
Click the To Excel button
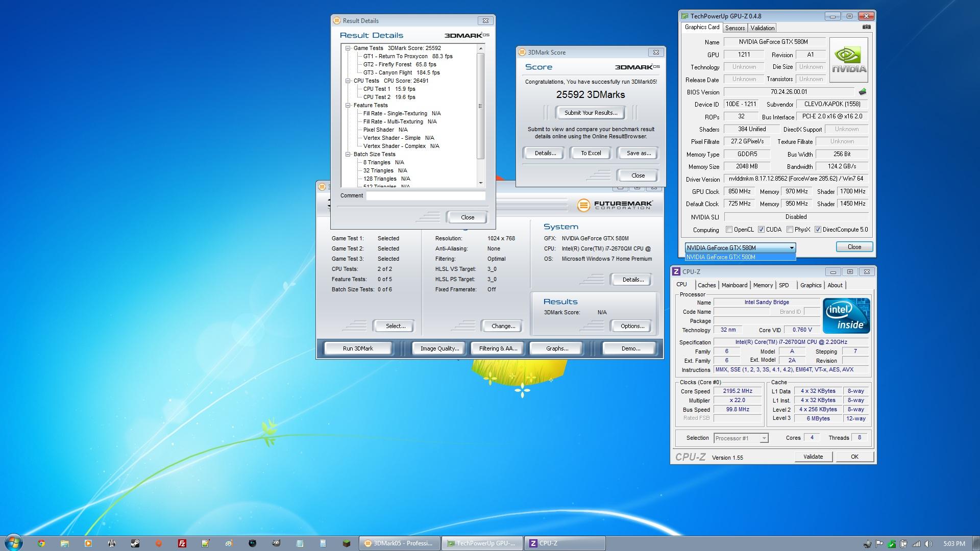[591, 153]
